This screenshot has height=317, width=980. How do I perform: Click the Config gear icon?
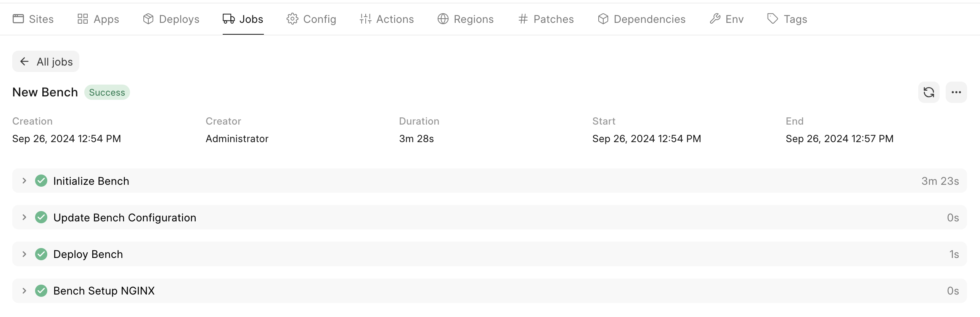(292, 19)
